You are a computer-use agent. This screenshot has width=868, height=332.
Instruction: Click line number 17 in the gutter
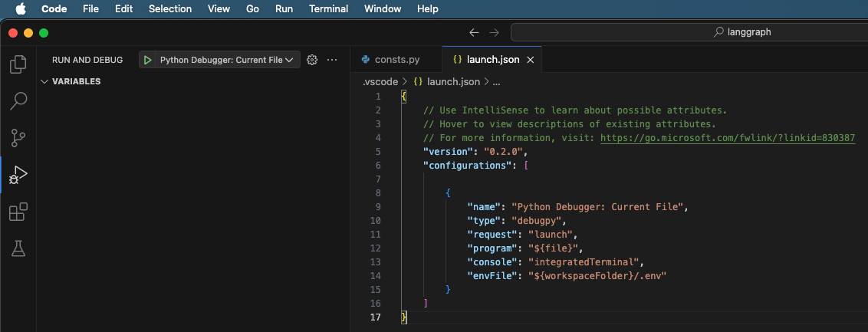pos(376,317)
